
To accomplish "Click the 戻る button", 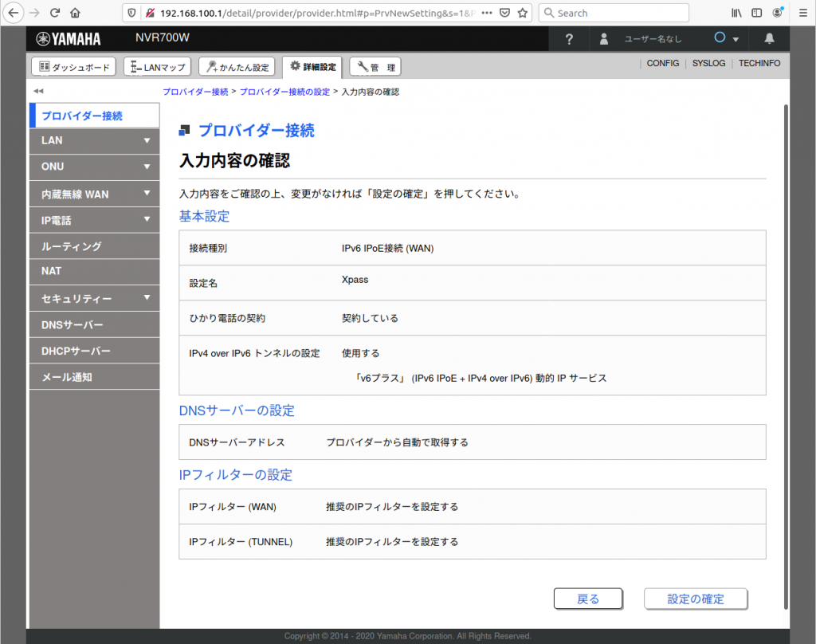I will pos(588,599).
